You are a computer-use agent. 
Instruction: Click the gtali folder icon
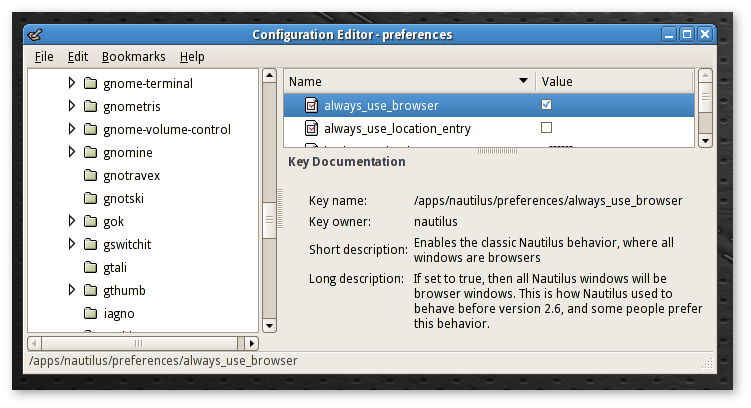tap(91, 267)
